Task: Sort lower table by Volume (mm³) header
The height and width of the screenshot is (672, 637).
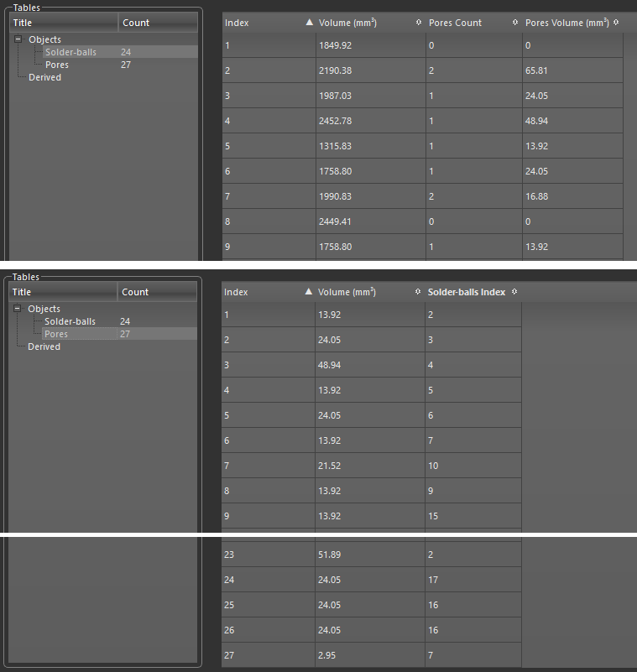Action: point(370,292)
